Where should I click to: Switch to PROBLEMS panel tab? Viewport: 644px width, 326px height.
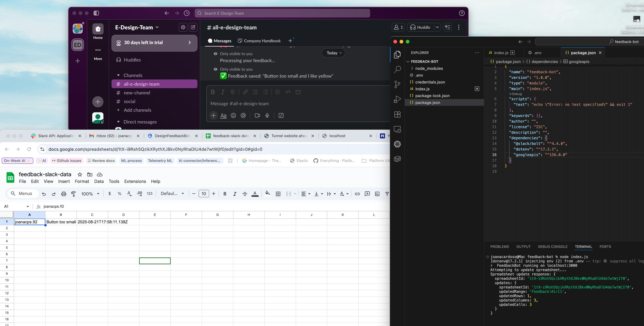499,247
